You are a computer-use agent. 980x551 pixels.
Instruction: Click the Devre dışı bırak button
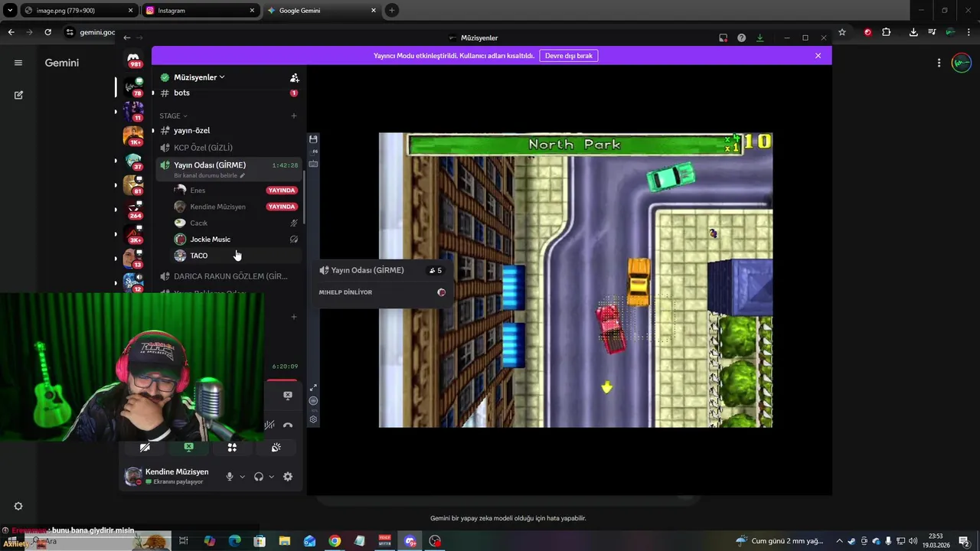(569, 56)
